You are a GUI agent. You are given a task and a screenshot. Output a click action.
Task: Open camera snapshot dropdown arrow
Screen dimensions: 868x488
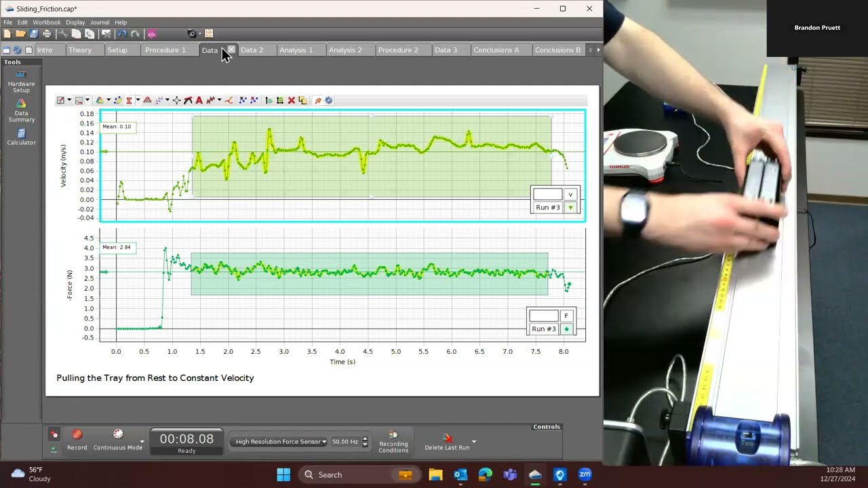pos(200,33)
